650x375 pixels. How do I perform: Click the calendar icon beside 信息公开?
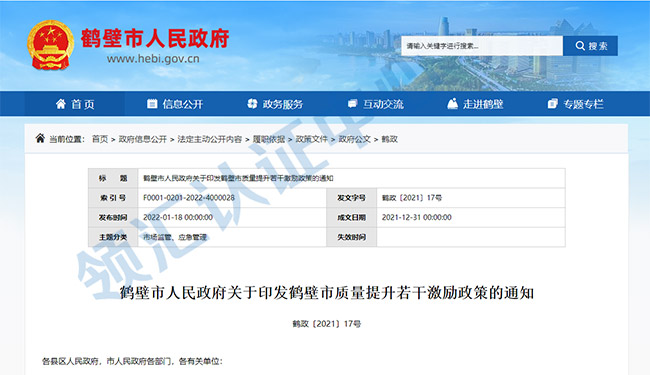[152, 104]
